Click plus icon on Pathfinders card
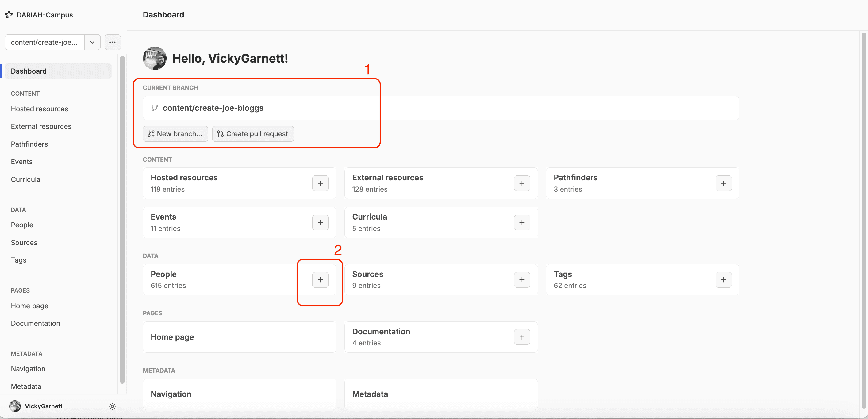 coord(723,183)
